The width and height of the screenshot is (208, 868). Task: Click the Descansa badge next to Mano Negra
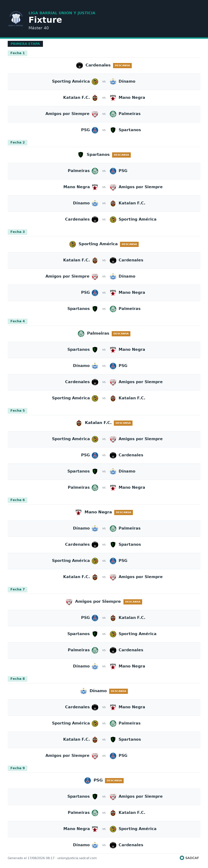123,513
